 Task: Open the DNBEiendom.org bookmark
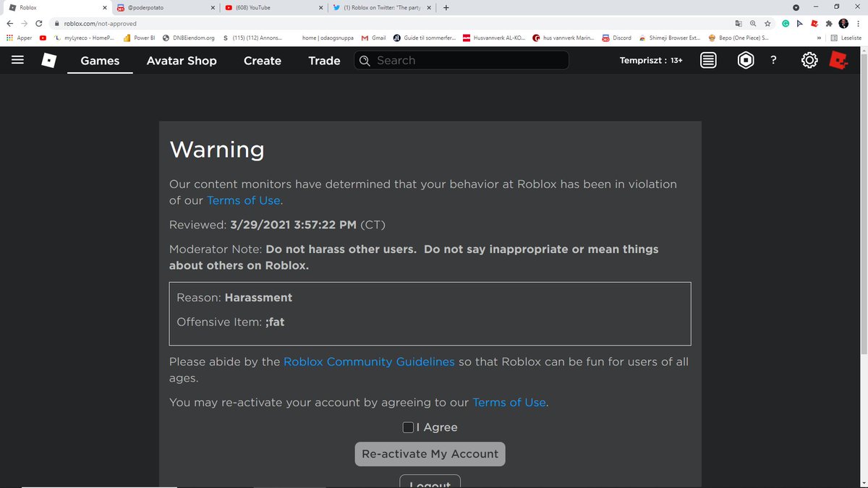pos(189,38)
